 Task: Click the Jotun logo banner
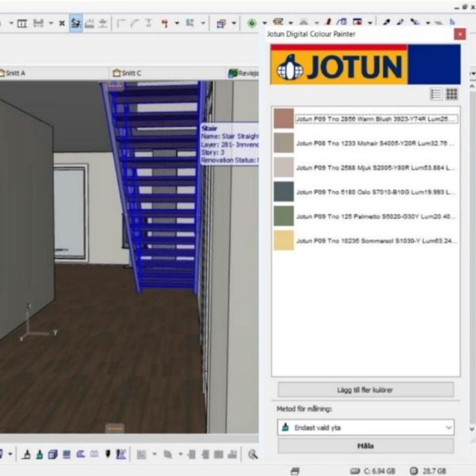(x=365, y=64)
